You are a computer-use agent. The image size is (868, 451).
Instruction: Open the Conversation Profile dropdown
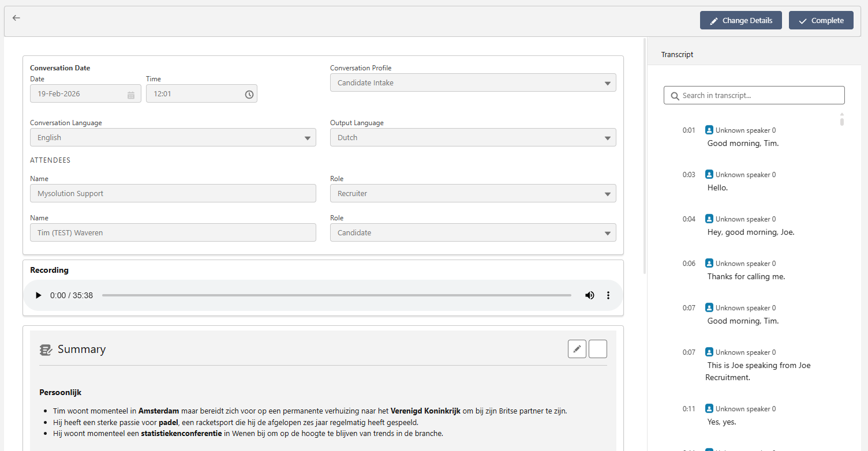607,82
